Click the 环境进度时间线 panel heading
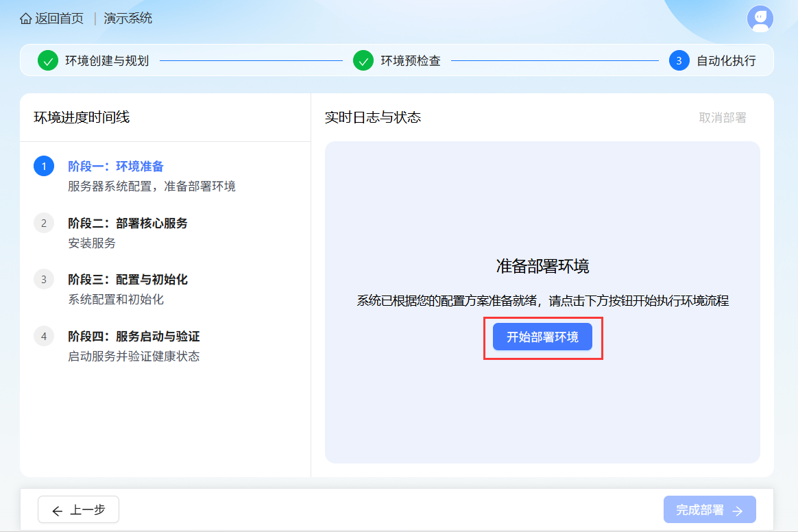Screen dimensions: 798x532 click(82, 118)
